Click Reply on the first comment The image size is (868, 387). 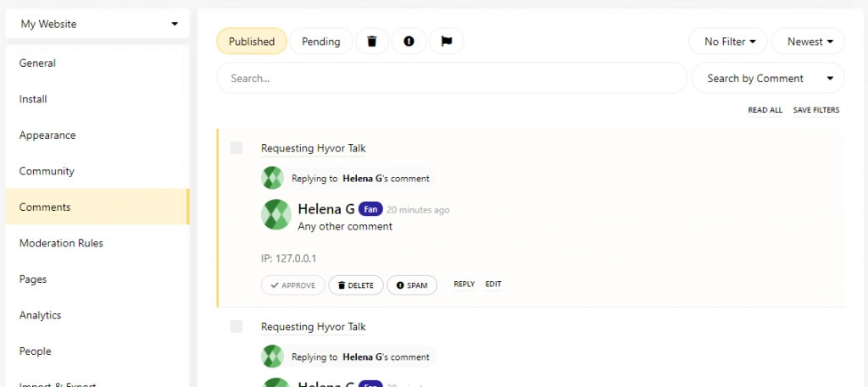point(464,285)
